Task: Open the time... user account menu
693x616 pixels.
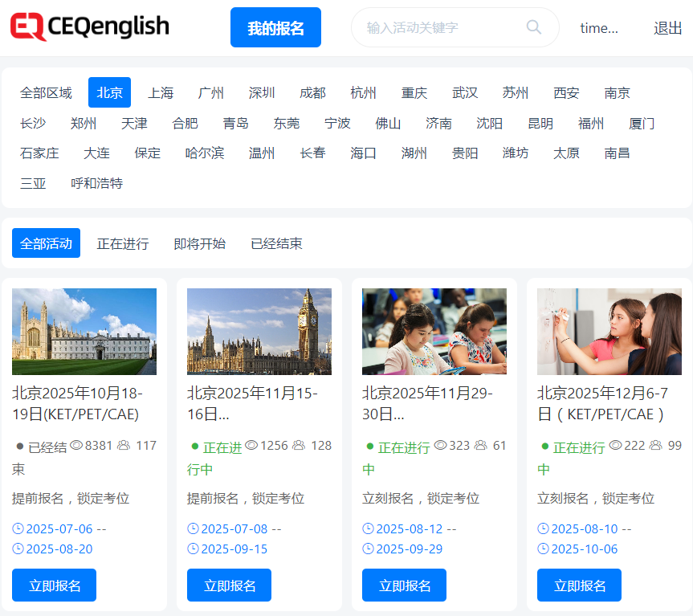Action: tap(599, 28)
